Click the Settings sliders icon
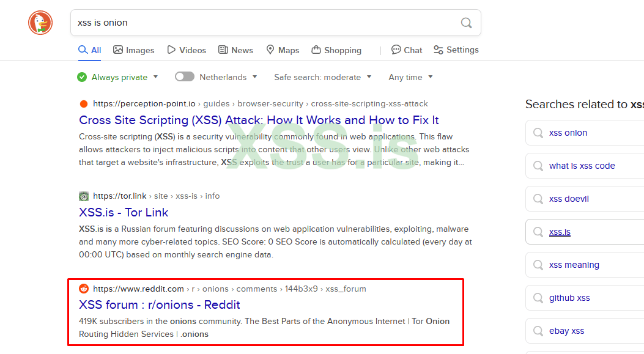 click(439, 50)
